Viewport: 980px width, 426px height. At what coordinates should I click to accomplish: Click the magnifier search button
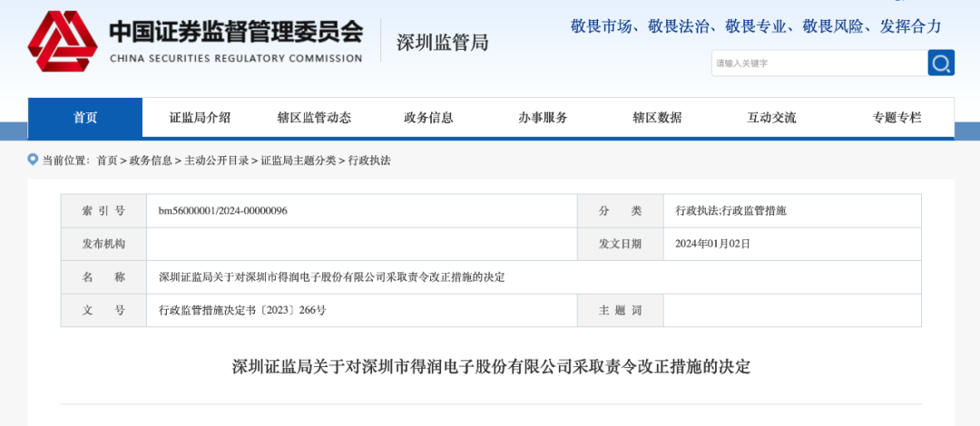click(941, 63)
